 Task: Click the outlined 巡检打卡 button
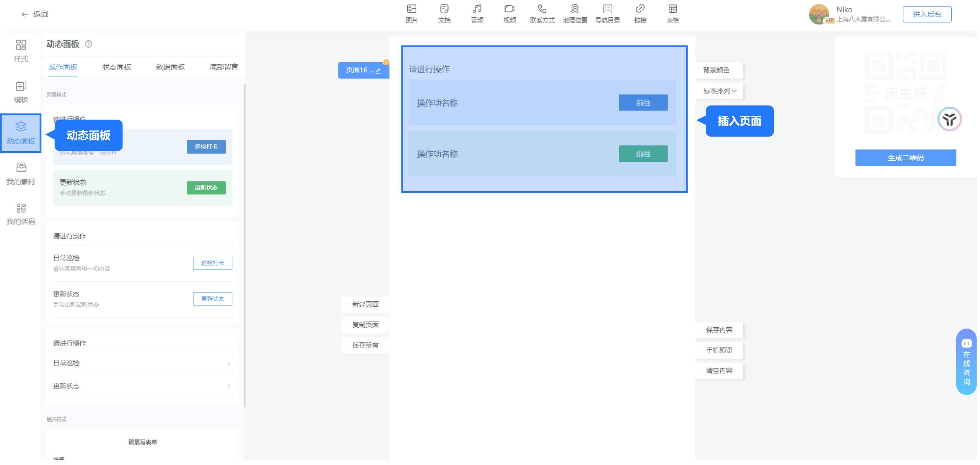(212, 263)
